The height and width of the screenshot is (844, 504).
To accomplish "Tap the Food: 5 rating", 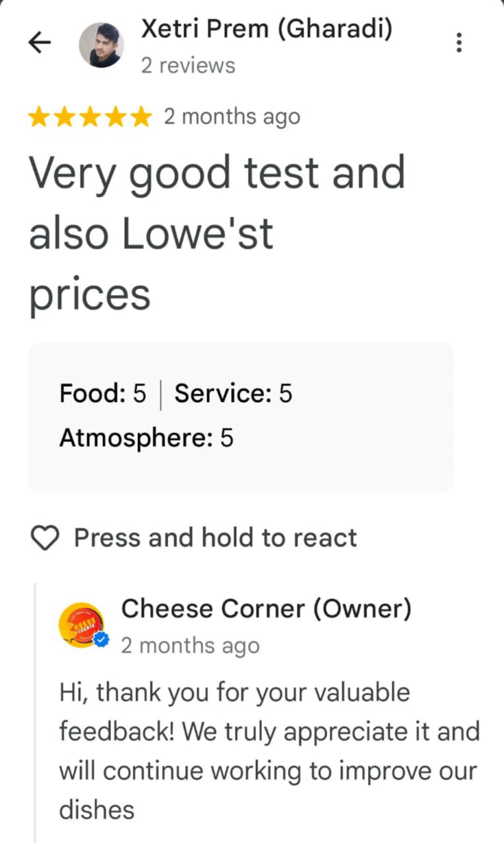I will tap(102, 394).
